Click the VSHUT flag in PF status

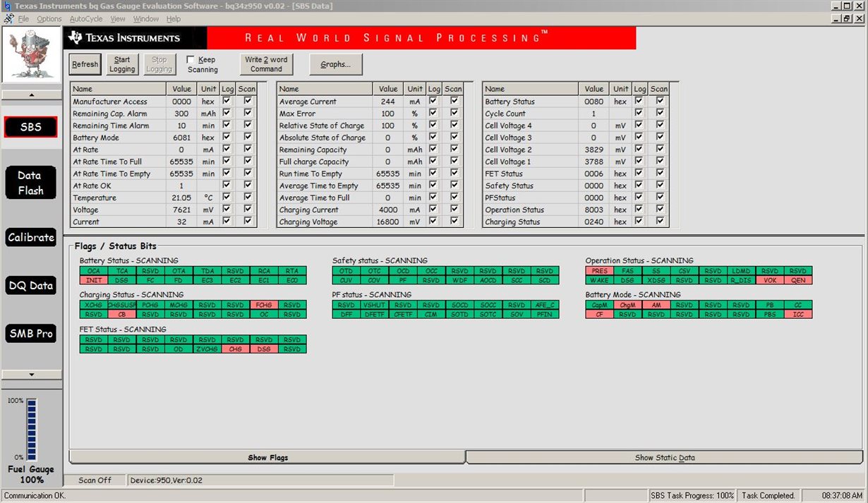point(375,305)
